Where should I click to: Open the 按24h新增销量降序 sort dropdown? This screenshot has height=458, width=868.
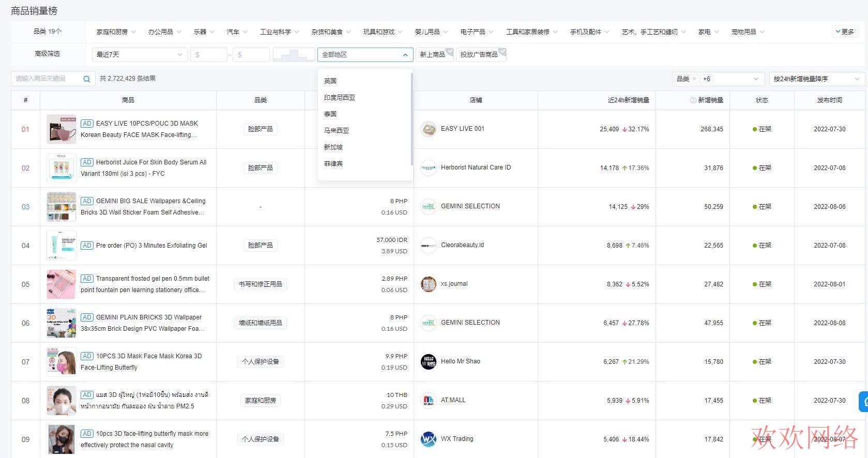pyautogui.click(x=817, y=79)
